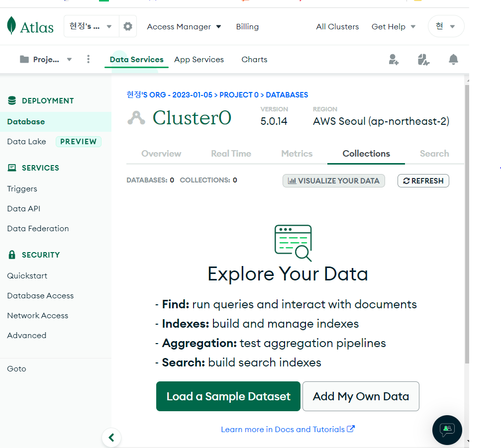
Task: Click Add My Own Data
Action: pyautogui.click(x=361, y=396)
